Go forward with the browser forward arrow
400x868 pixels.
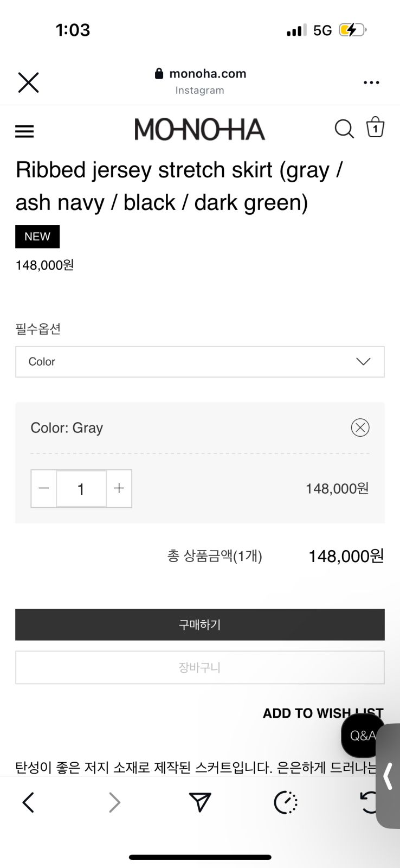[114, 802]
